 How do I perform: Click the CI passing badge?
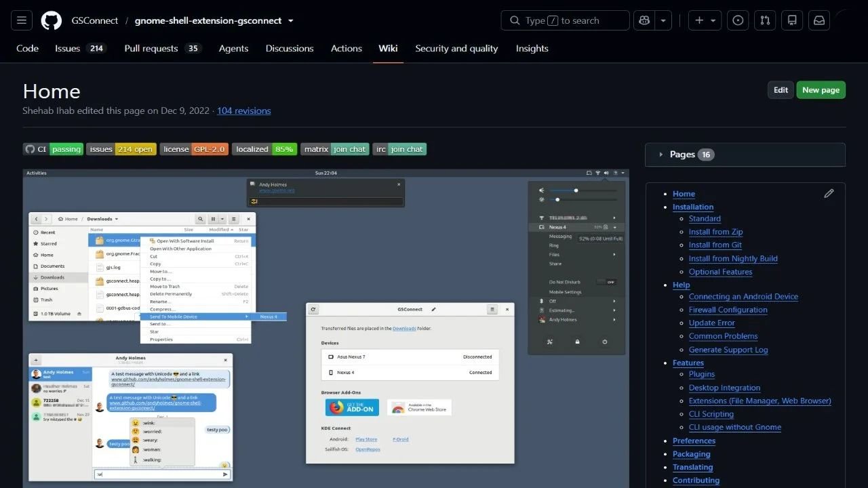pos(53,149)
